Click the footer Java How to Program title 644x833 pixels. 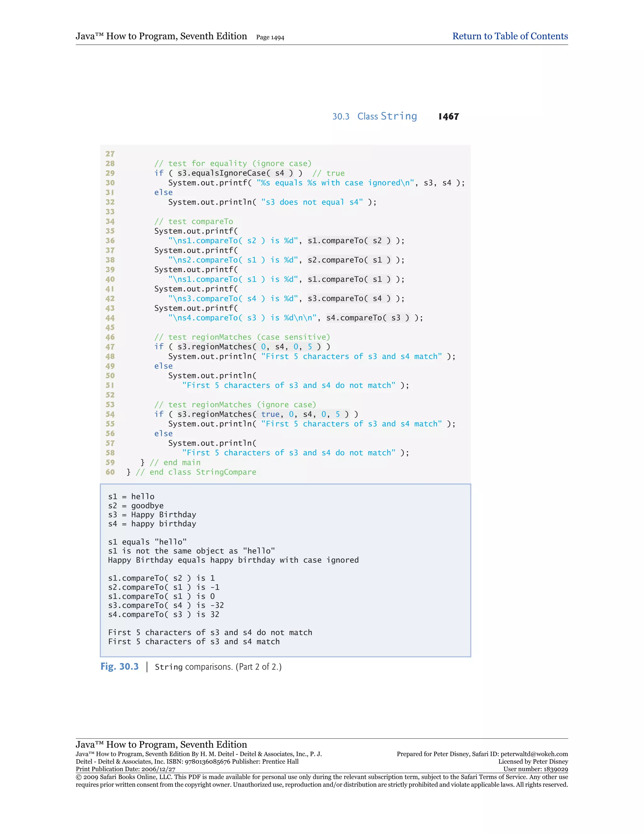pos(161,744)
